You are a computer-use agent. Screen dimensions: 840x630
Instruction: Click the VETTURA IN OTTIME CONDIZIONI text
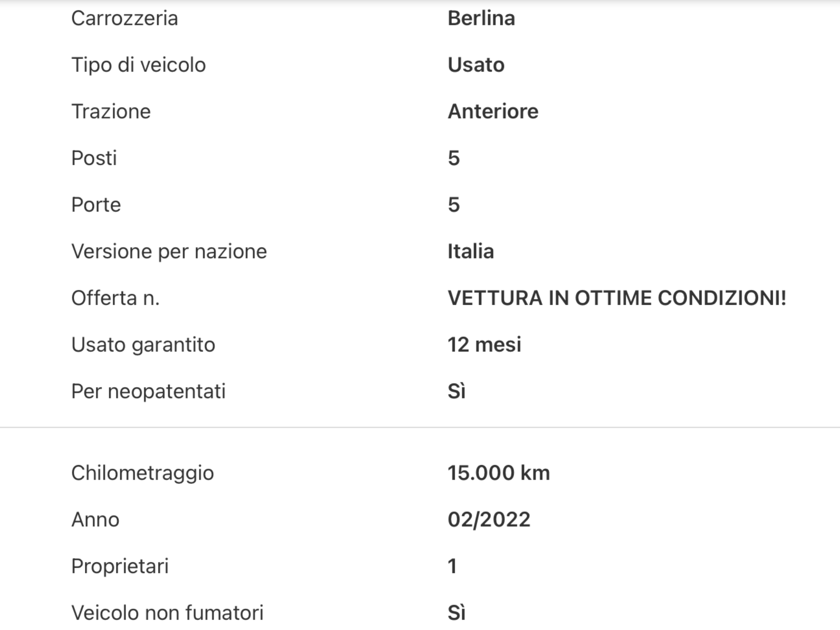coord(617,298)
